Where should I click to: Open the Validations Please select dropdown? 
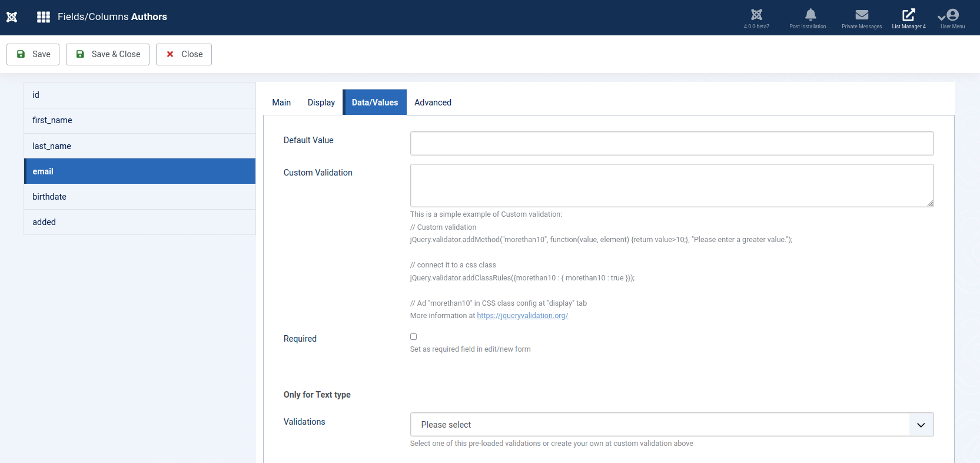(x=672, y=425)
